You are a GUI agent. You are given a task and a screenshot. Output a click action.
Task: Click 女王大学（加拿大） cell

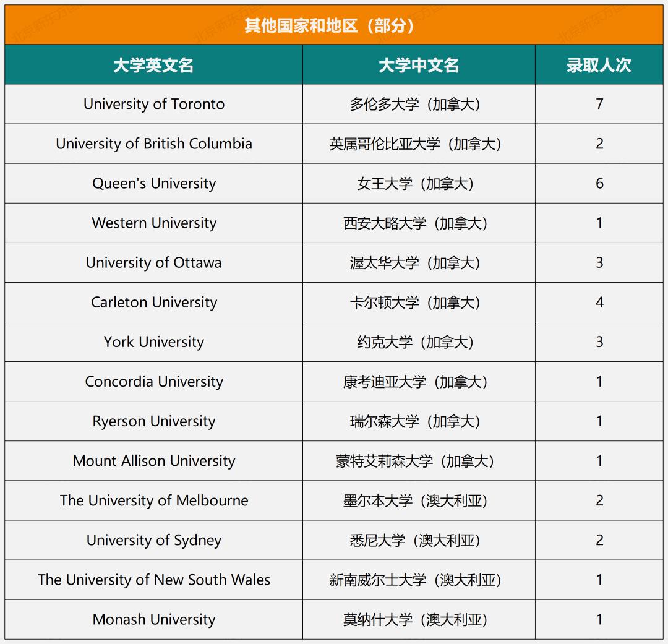pyautogui.click(x=419, y=183)
